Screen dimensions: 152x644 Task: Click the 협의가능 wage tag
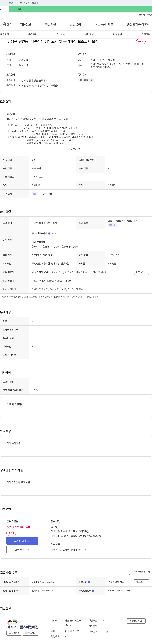pyautogui.click(x=112, y=225)
